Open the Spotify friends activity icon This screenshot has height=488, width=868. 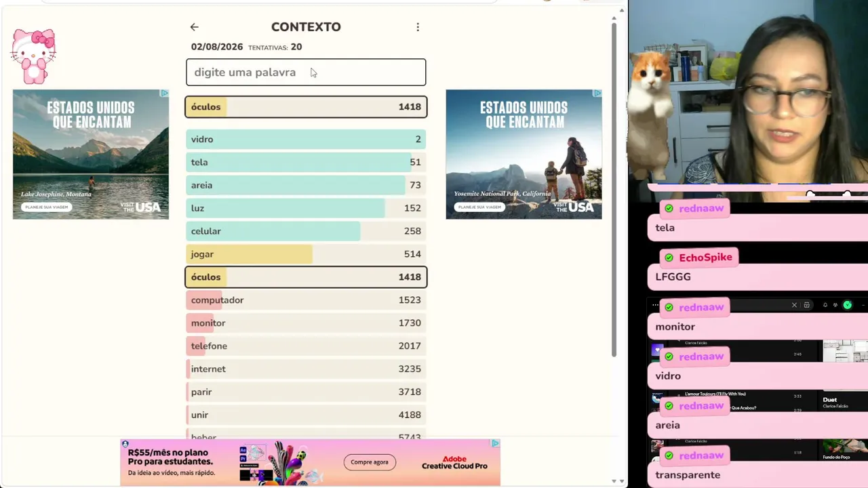835,305
